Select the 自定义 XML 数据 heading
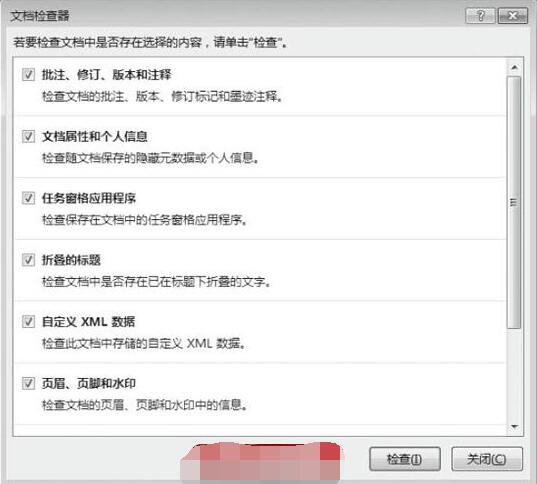 tap(88, 321)
